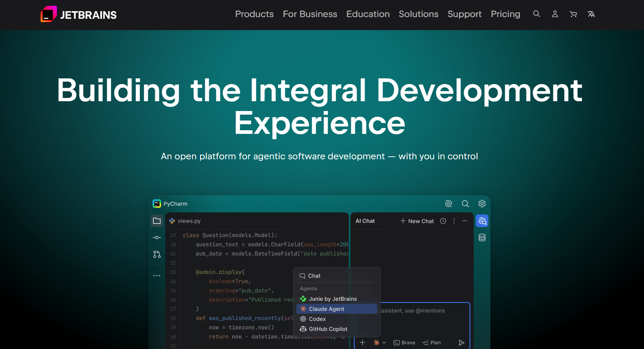The width and height of the screenshot is (644, 349).
Task: Click the 'Agents' section label
Action: tap(308, 289)
